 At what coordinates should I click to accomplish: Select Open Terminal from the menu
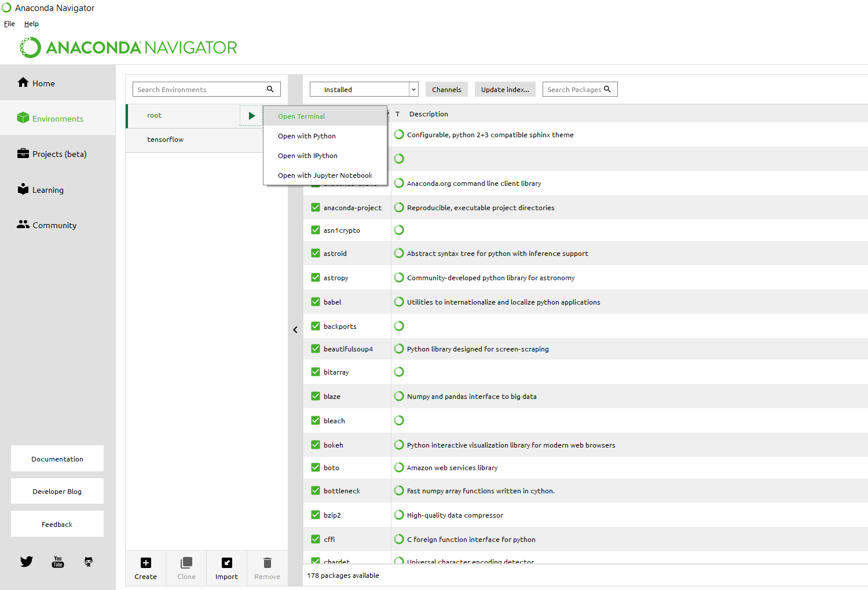(x=325, y=116)
